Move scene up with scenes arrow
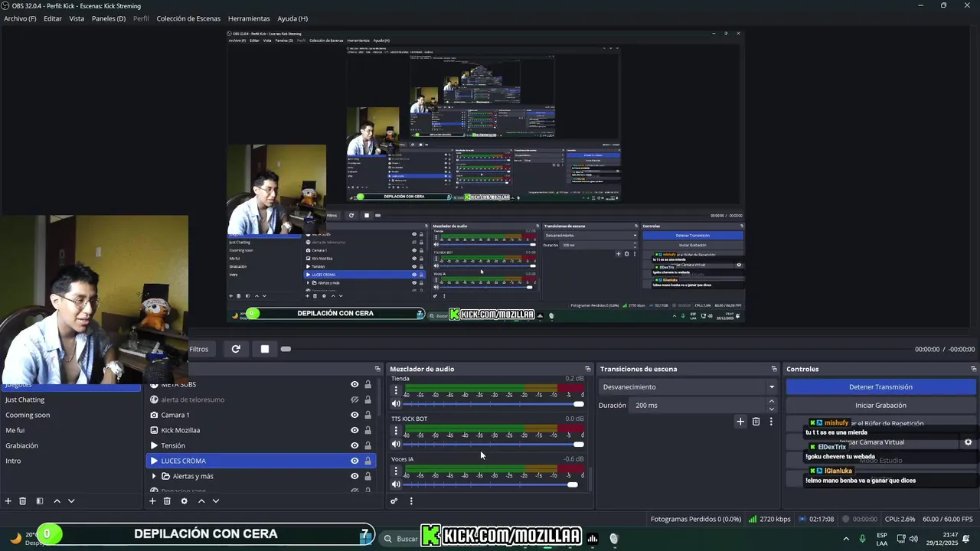Image resolution: width=980 pixels, height=551 pixels. [x=57, y=501]
